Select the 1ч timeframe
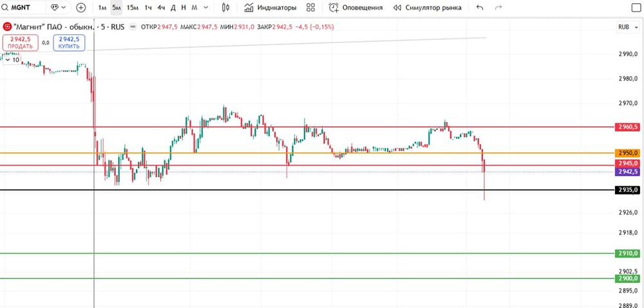The width and height of the screenshot is (644, 308). tap(148, 7)
